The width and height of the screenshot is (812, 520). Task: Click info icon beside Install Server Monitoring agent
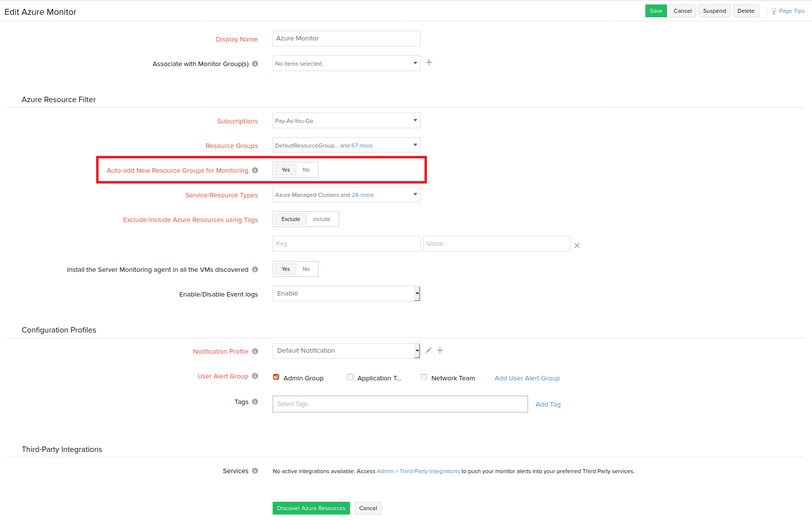(255, 269)
